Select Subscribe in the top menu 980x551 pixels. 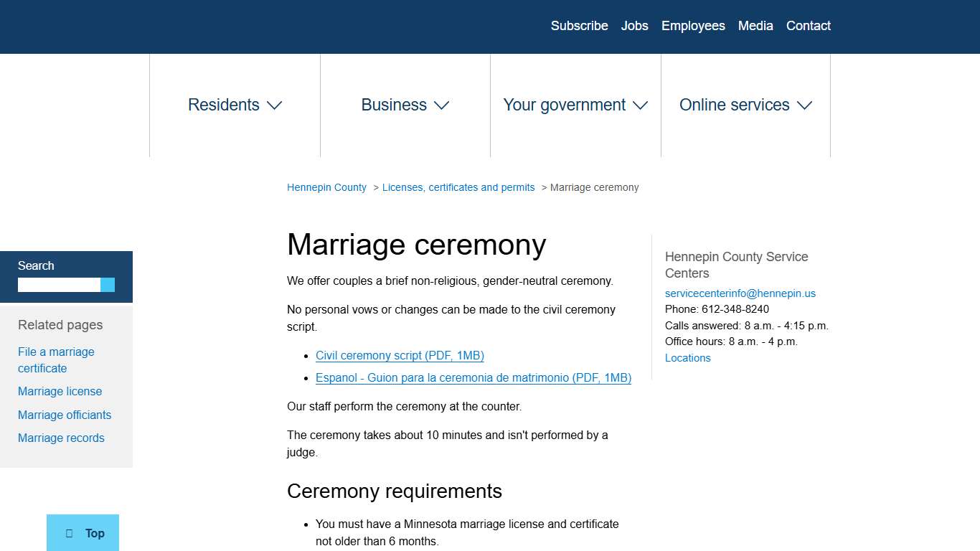[x=579, y=26]
